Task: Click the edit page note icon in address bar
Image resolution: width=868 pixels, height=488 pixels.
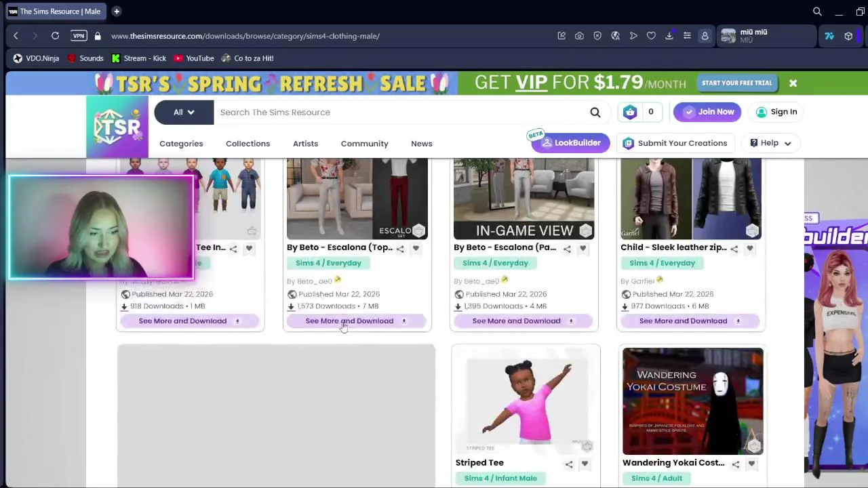Action: 561,36
